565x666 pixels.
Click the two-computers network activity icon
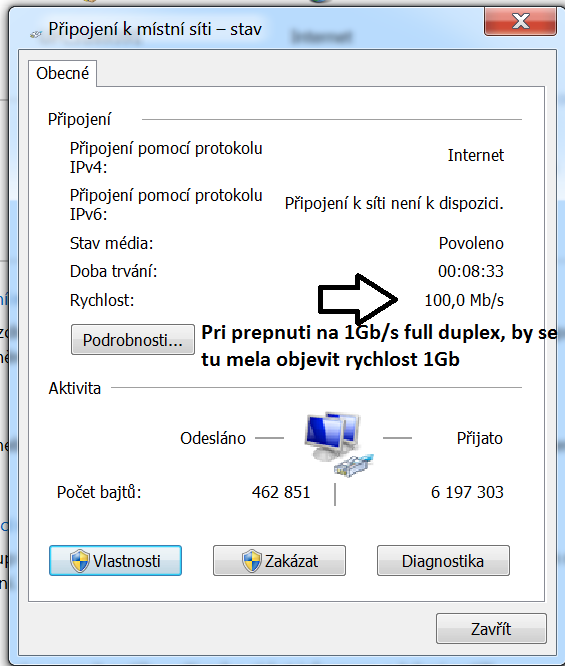pyautogui.click(x=339, y=444)
